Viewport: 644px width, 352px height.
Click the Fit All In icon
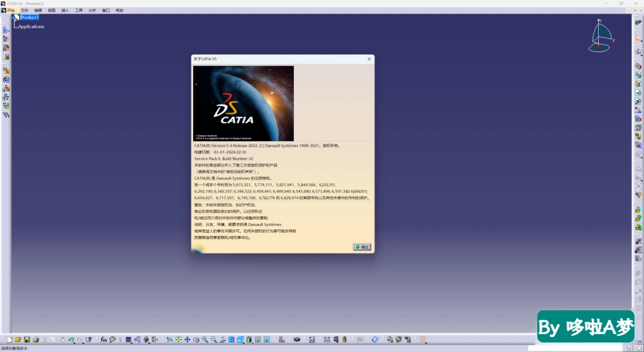click(178, 339)
